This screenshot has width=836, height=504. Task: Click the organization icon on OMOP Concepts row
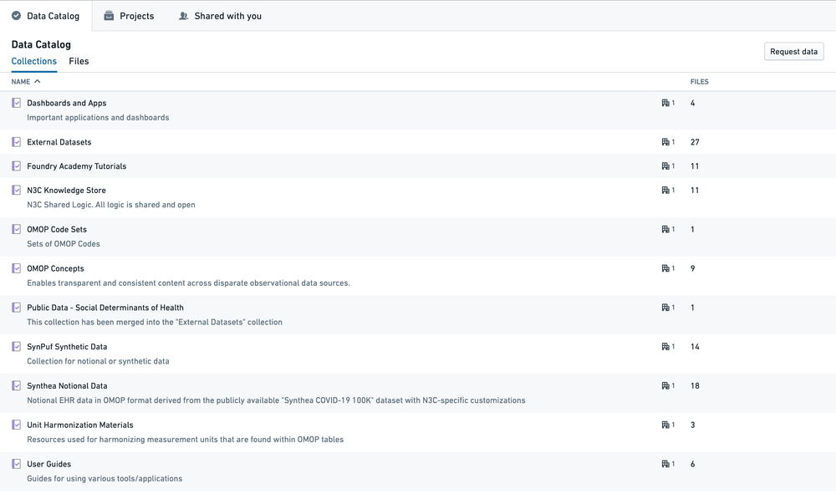click(x=666, y=268)
